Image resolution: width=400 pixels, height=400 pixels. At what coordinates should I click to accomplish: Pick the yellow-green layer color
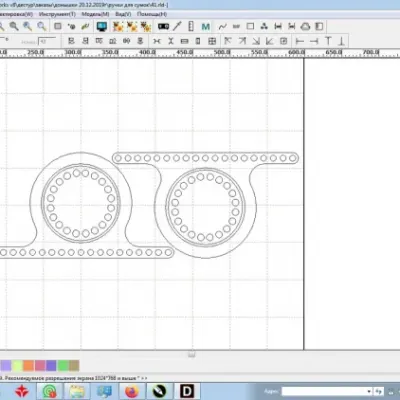[17, 366]
